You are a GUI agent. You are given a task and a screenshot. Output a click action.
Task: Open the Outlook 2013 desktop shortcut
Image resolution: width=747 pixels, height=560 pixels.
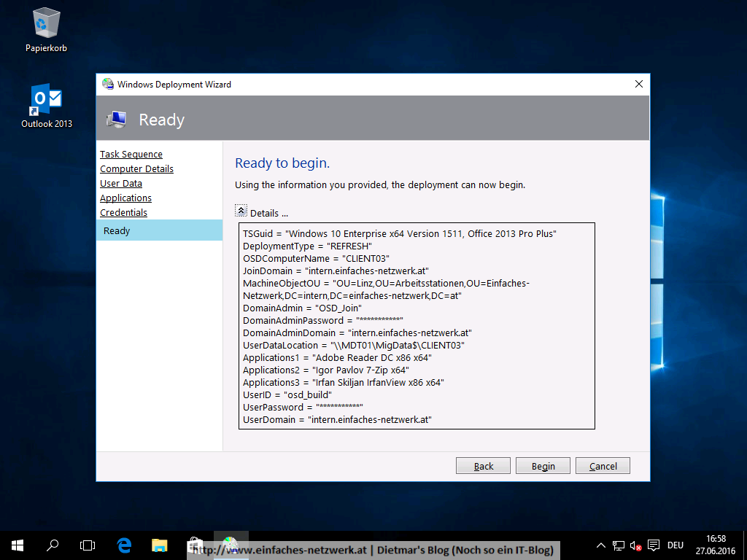[46, 106]
